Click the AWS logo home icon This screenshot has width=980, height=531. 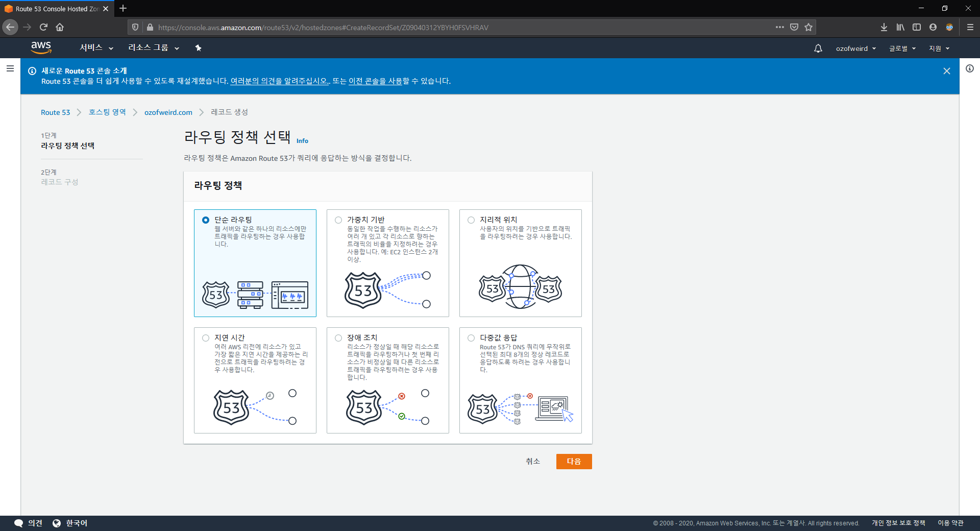click(41, 47)
